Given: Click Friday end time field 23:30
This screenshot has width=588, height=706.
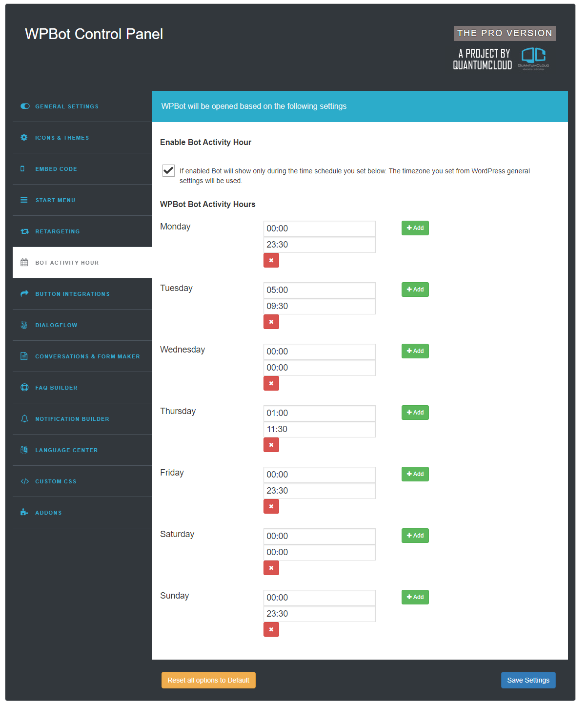Looking at the screenshot, I should pos(320,491).
